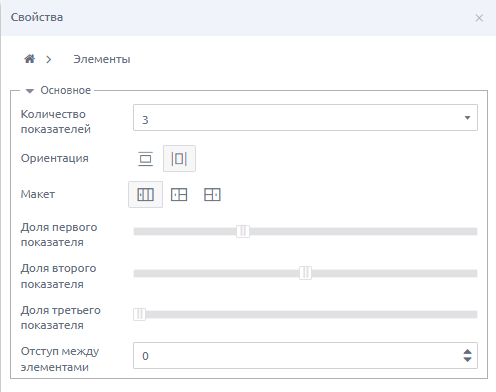Choose layout with one left, two right

pos(179,195)
